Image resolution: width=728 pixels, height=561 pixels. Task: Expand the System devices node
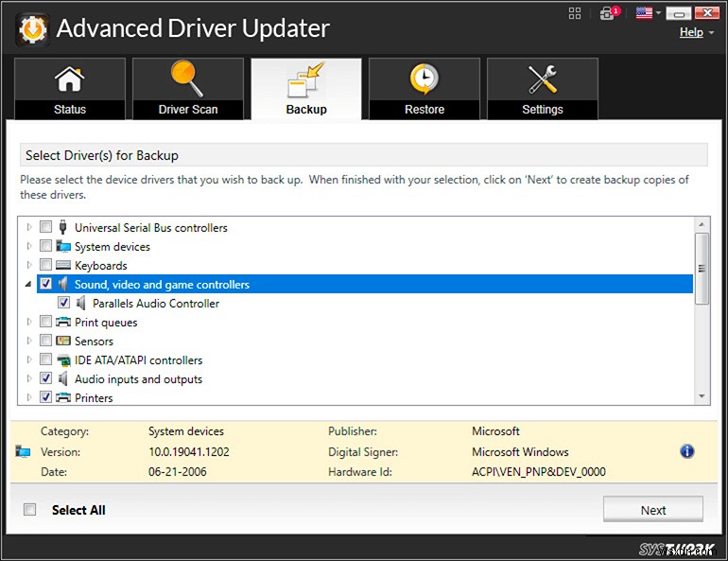click(x=29, y=246)
